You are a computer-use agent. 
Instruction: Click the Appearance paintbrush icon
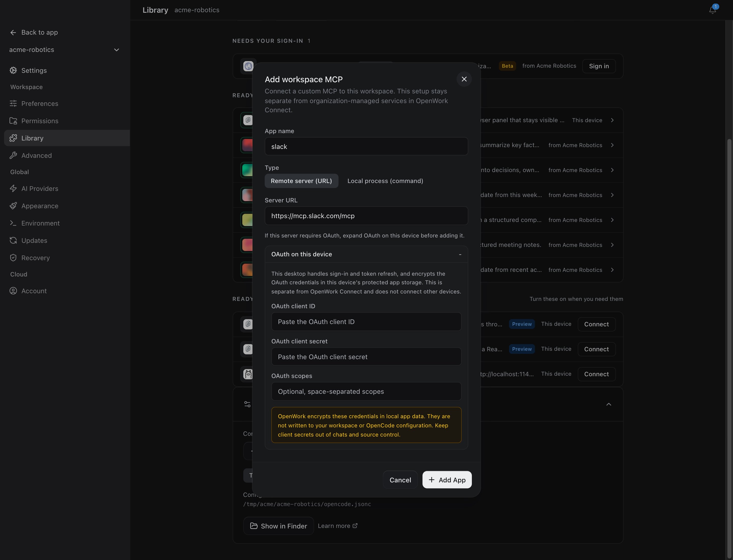(x=13, y=206)
